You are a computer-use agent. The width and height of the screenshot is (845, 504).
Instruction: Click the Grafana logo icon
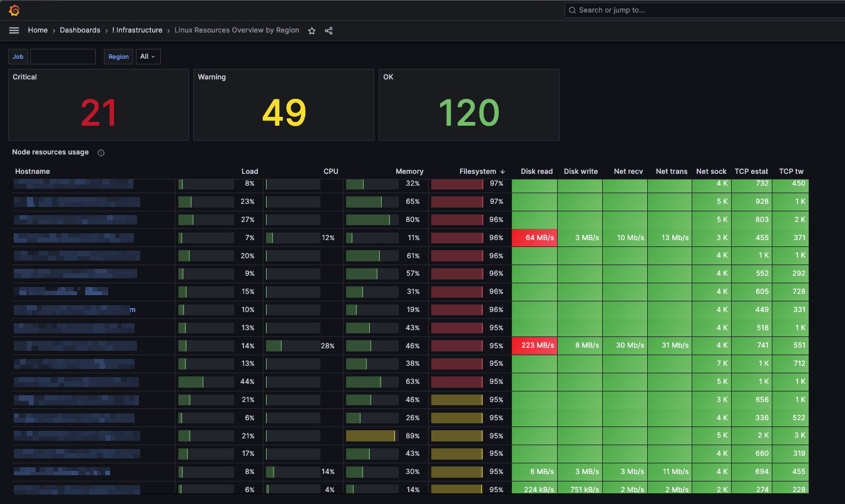14,11
